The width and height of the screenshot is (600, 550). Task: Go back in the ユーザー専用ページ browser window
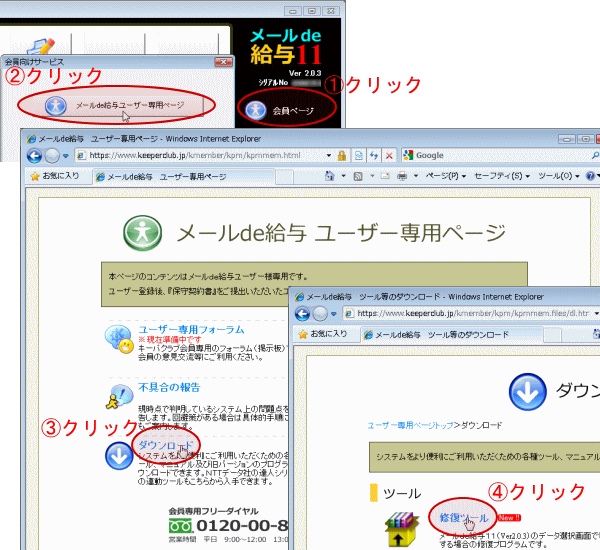34,155
